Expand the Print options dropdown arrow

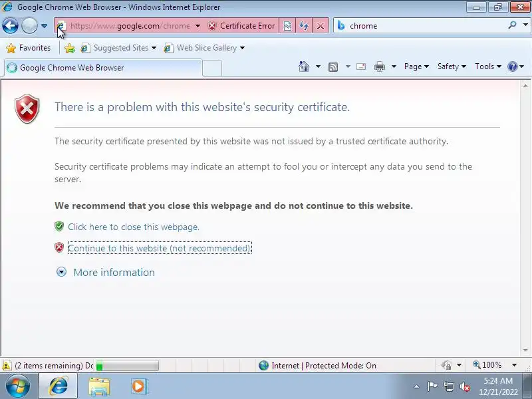tap(394, 66)
